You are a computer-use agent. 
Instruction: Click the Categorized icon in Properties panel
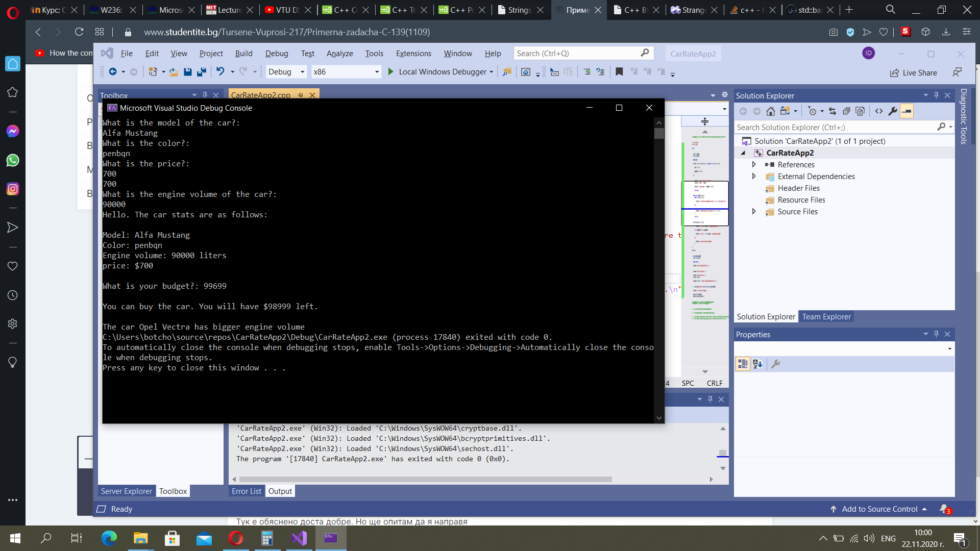click(743, 364)
